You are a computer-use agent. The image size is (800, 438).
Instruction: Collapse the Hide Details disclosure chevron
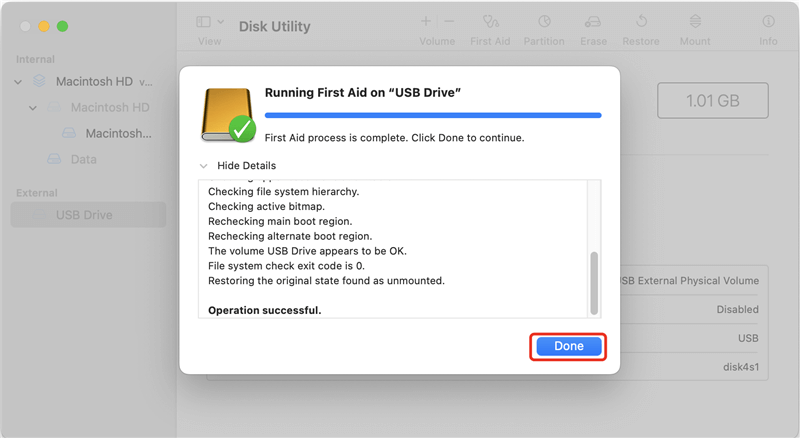tap(204, 166)
